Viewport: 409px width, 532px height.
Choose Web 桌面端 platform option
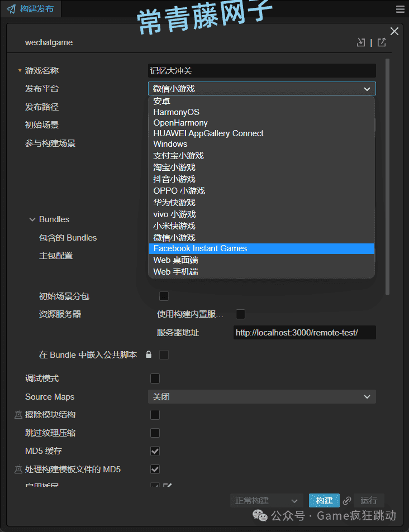(x=261, y=260)
